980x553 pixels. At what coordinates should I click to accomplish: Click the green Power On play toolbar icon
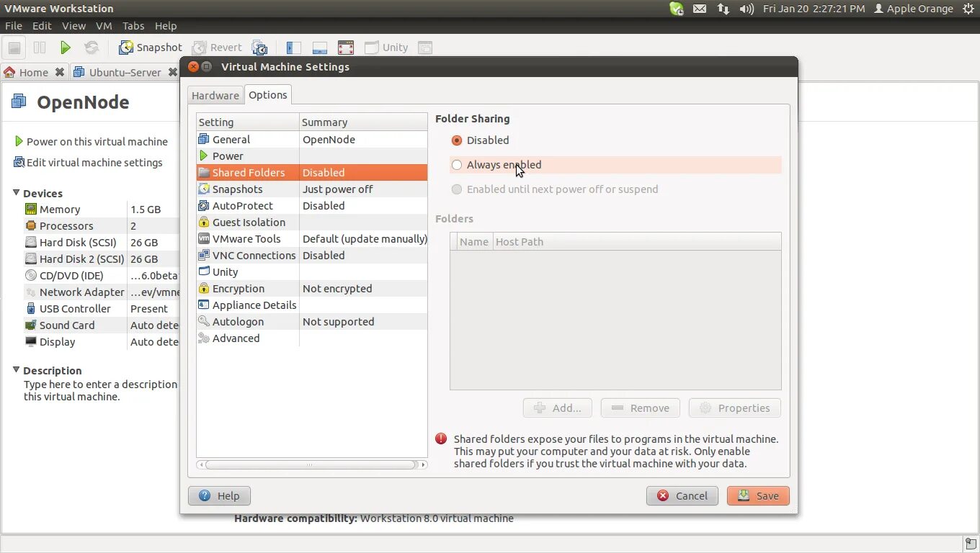point(65,48)
